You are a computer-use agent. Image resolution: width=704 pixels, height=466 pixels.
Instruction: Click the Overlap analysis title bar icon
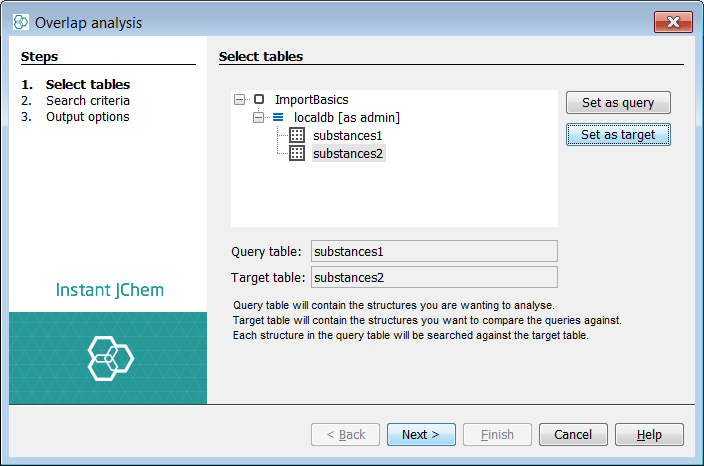[x=20, y=22]
